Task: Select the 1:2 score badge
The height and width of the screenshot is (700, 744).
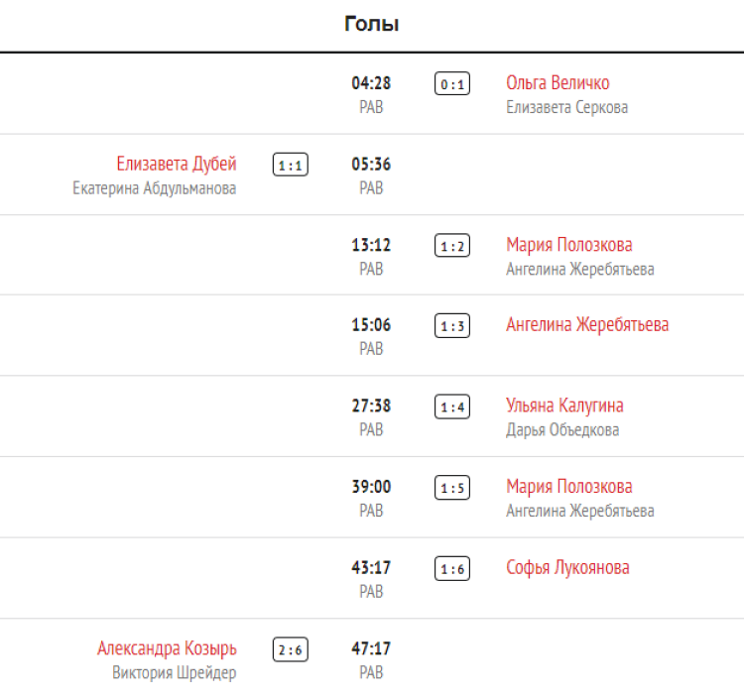Action: click(452, 246)
